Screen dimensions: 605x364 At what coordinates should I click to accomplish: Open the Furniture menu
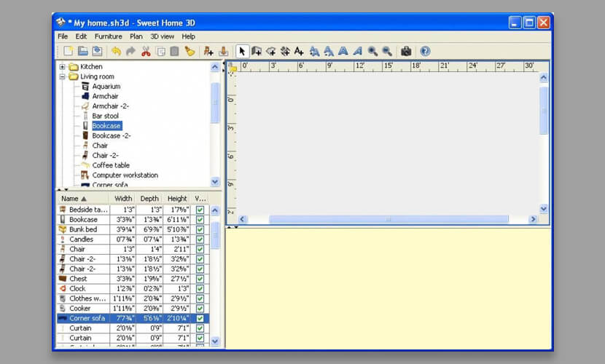pos(109,36)
